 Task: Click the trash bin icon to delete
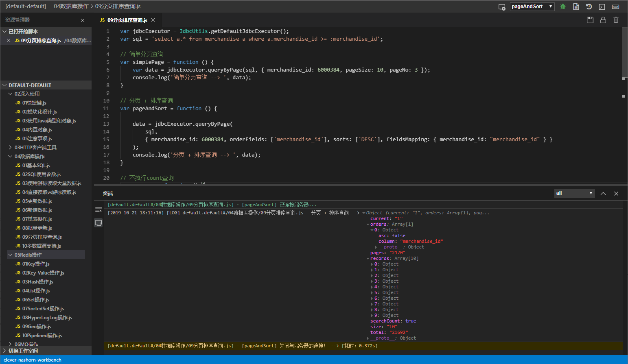tap(616, 20)
